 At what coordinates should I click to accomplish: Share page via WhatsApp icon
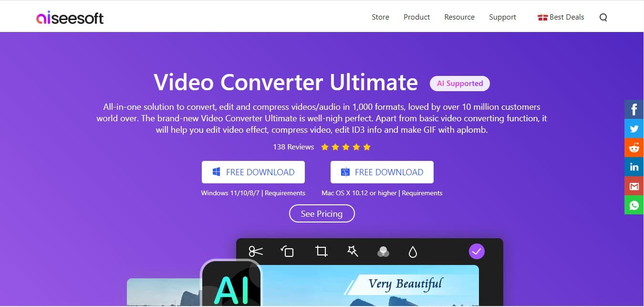pyautogui.click(x=634, y=205)
